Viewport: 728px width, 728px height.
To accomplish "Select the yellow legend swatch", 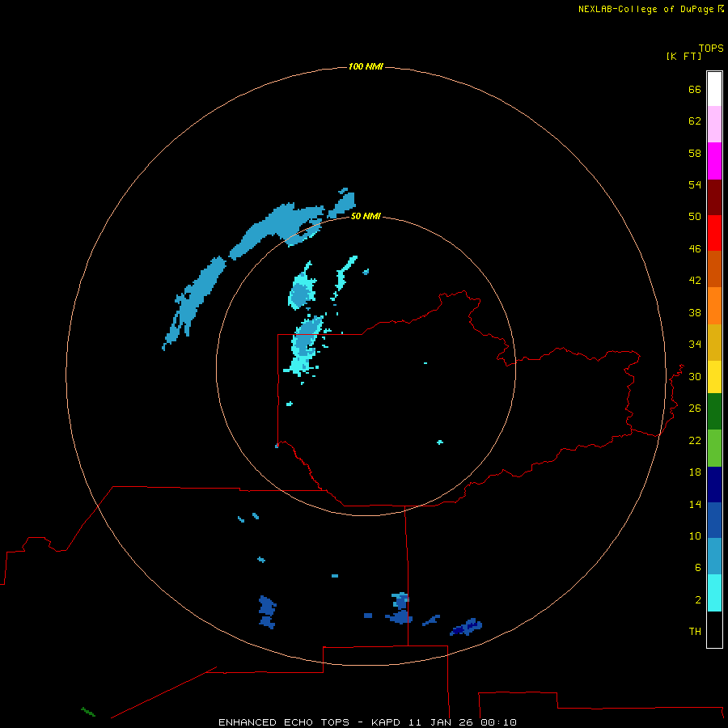I will [x=714, y=377].
